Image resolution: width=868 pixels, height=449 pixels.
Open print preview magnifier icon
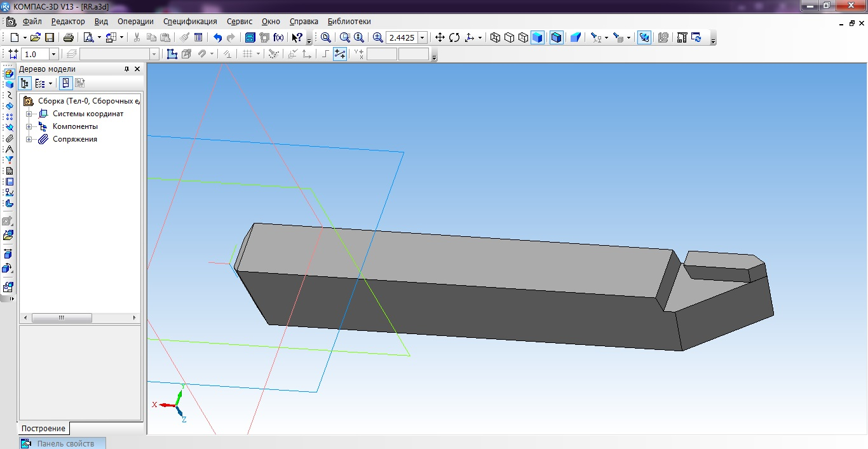pyautogui.click(x=88, y=37)
